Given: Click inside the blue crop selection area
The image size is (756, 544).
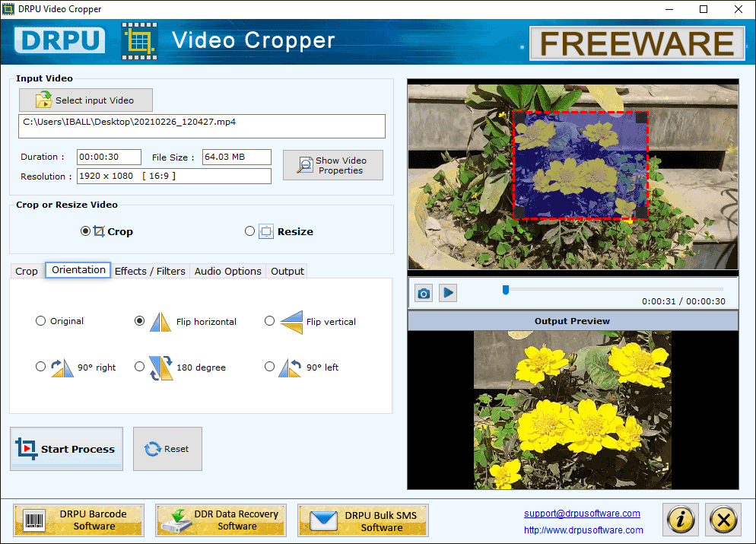Looking at the screenshot, I should pos(580,165).
